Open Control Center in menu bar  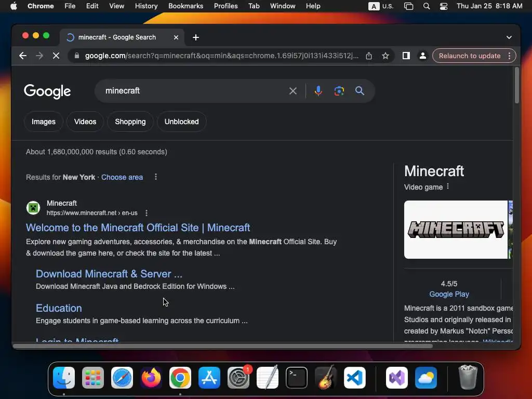[444, 6]
